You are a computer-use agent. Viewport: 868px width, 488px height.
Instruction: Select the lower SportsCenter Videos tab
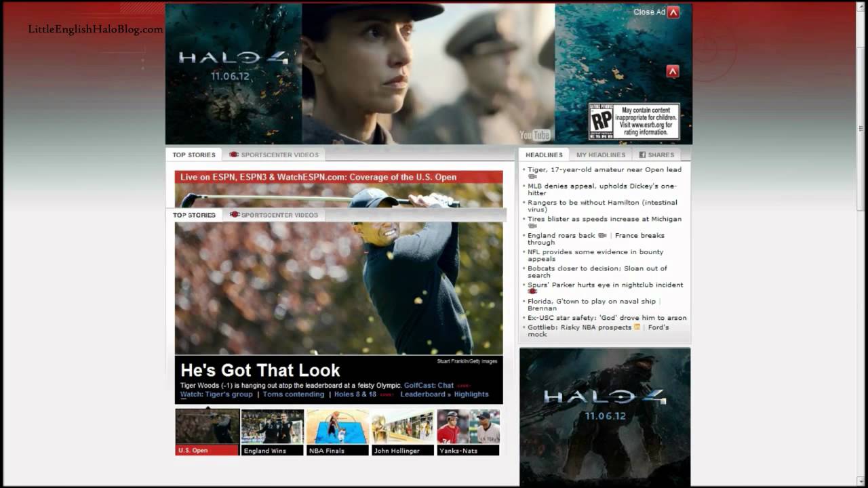click(x=274, y=215)
